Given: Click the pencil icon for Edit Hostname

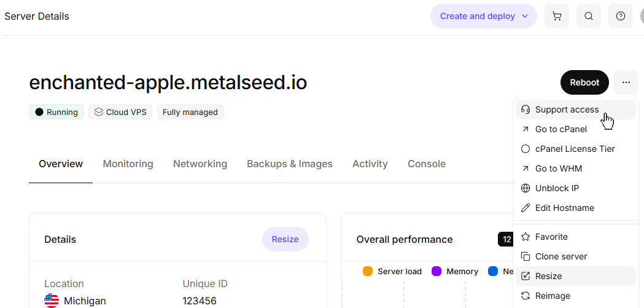Looking at the screenshot, I should pos(526,208).
